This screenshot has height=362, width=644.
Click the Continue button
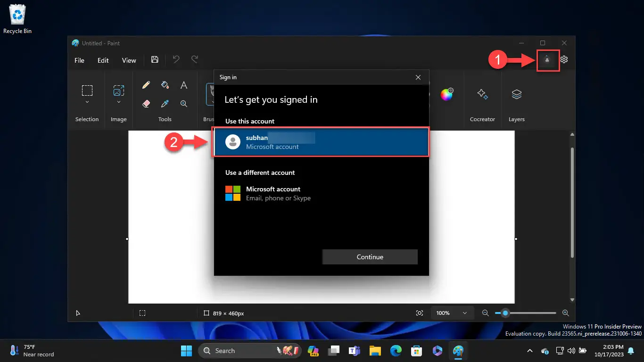[370, 257]
